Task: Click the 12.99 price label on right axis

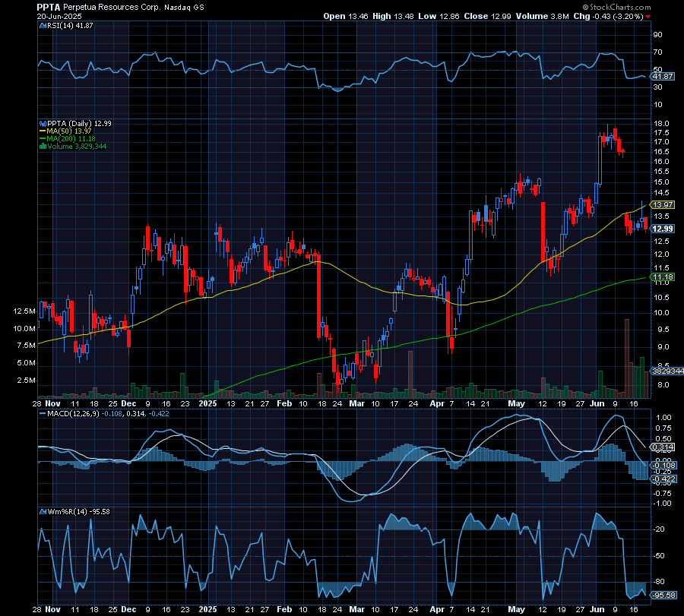Action: pos(664,228)
